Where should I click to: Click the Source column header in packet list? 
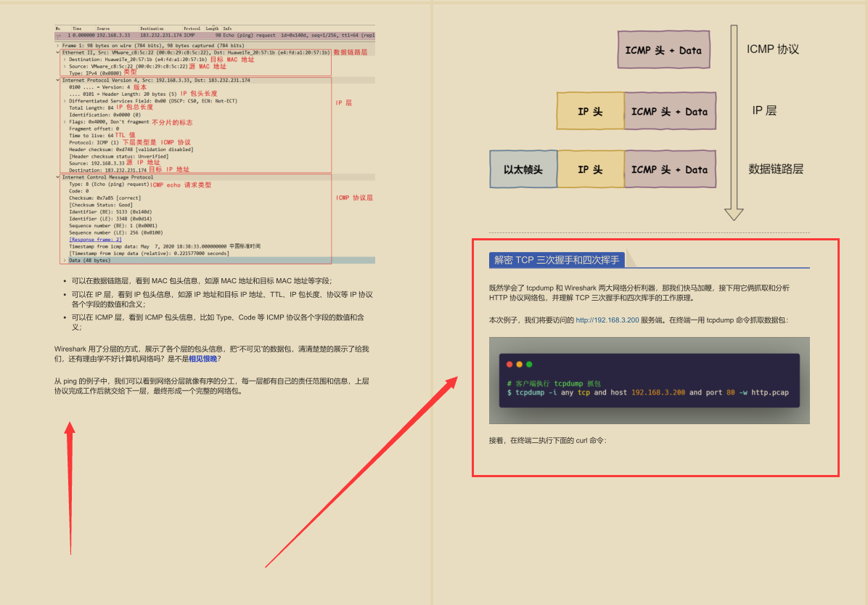(x=104, y=28)
